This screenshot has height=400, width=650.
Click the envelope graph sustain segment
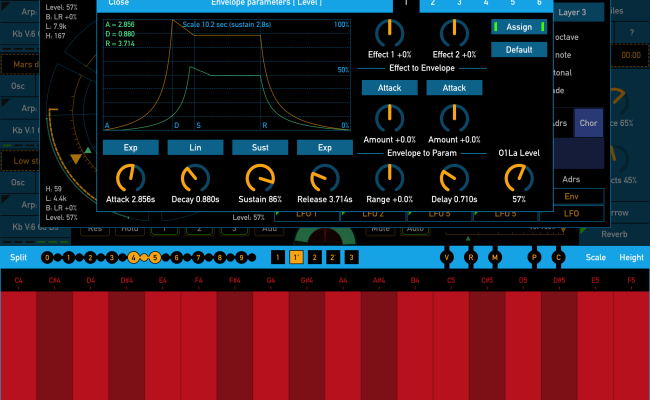pyautogui.click(x=228, y=36)
